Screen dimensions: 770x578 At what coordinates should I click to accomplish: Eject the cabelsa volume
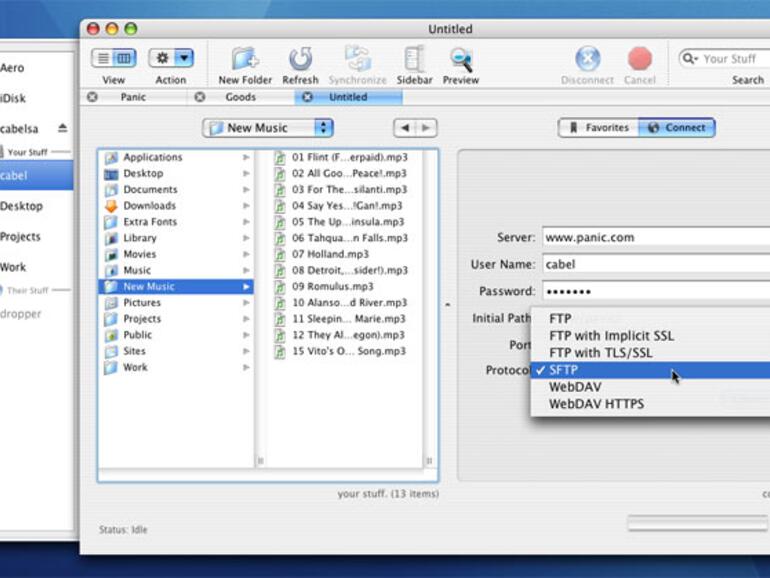(x=62, y=128)
